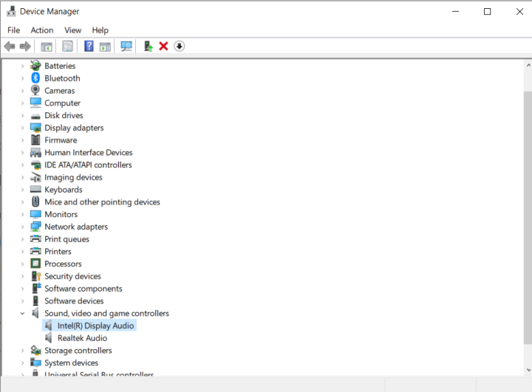
Task: Click the Human Interface Devices icon
Action: (35, 153)
